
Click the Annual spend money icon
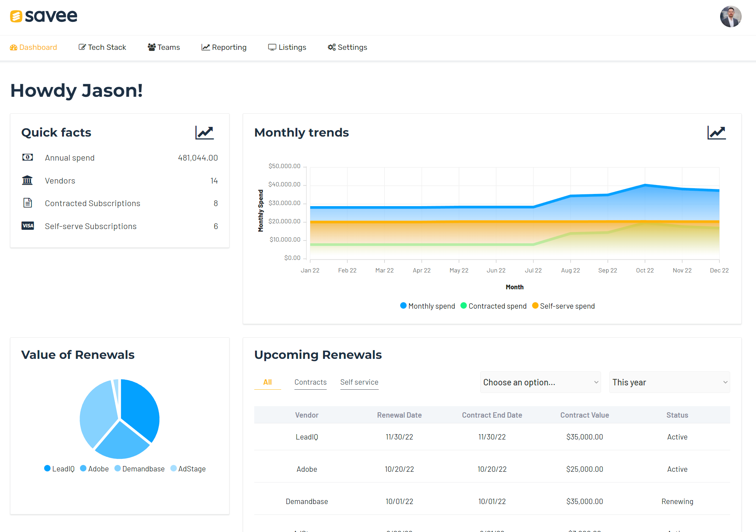point(28,157)
